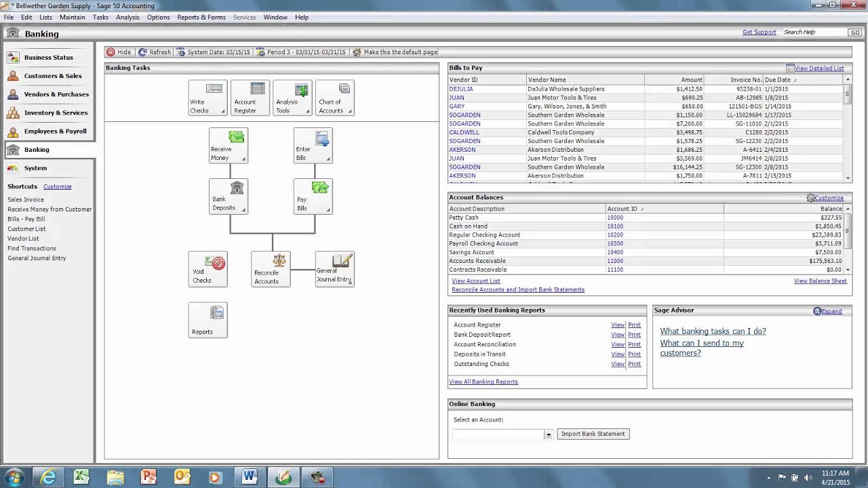Screen dimensions: 868x488
Task: Click the Receive Money icon
Action: click(229, 145)
